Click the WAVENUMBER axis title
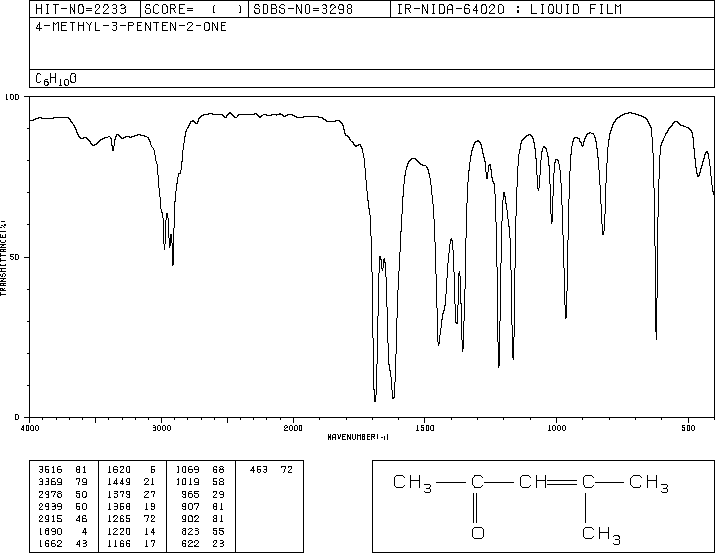This screenshot has width=715, height=553. click(358, 437)
